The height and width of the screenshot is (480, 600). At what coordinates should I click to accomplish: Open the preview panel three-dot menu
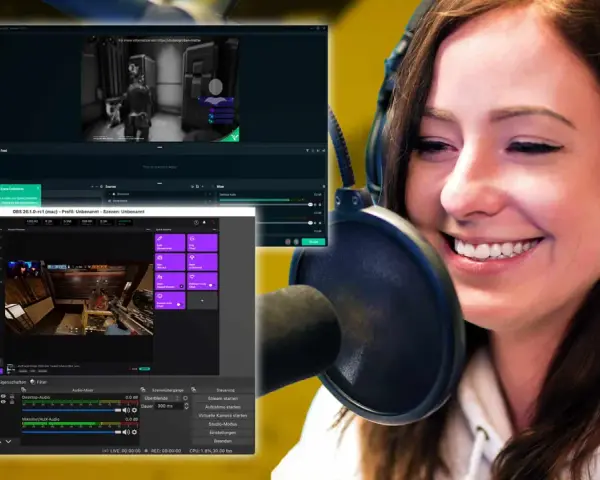coord(148,230)
